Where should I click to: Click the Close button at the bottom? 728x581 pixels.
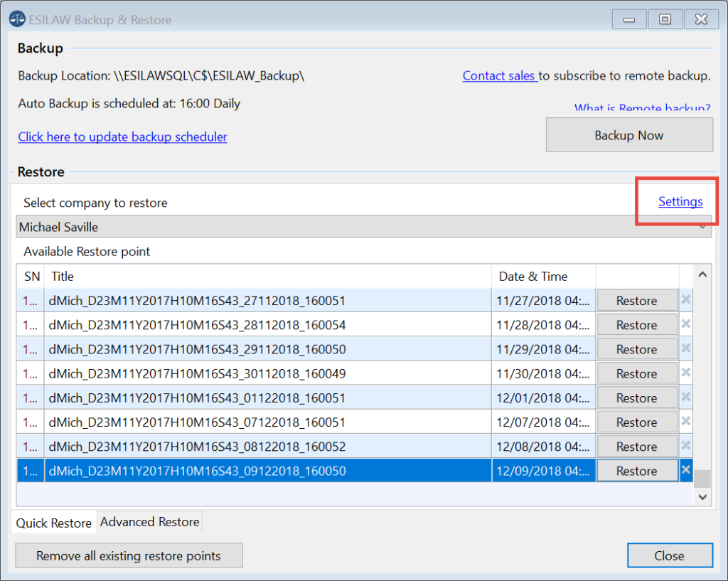coord(670,555)
